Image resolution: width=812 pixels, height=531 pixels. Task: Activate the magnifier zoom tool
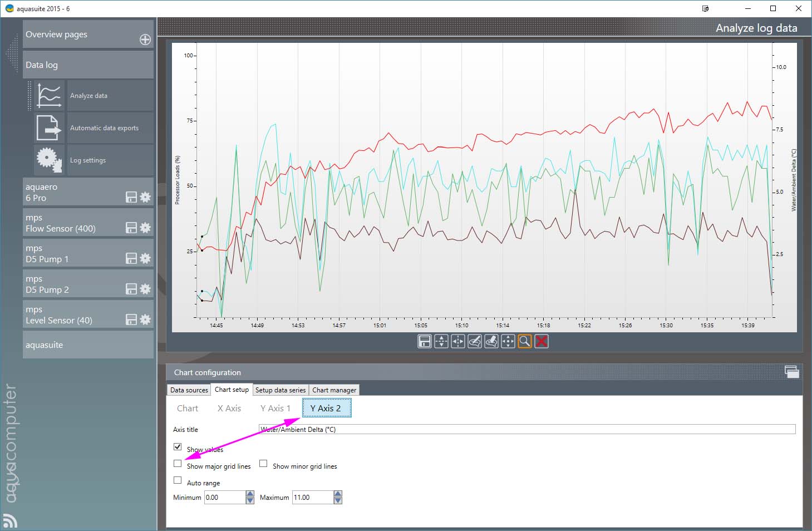pos(524,341)
